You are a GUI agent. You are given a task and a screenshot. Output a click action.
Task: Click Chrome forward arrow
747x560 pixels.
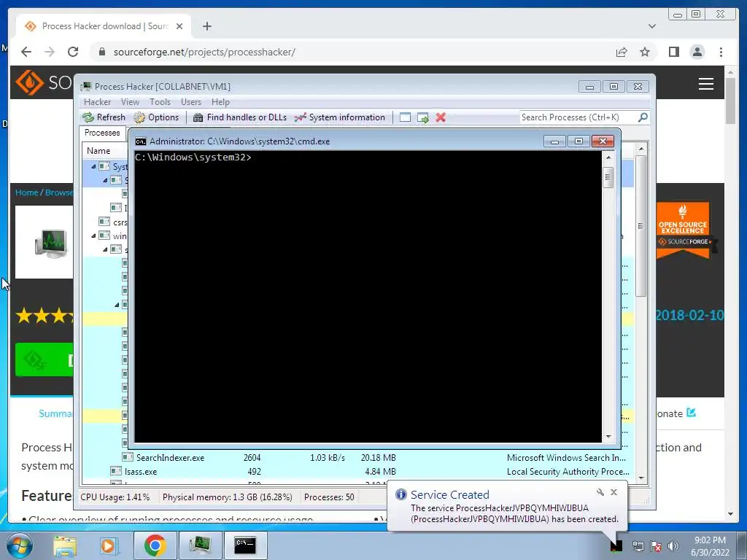tap(50, 52)
